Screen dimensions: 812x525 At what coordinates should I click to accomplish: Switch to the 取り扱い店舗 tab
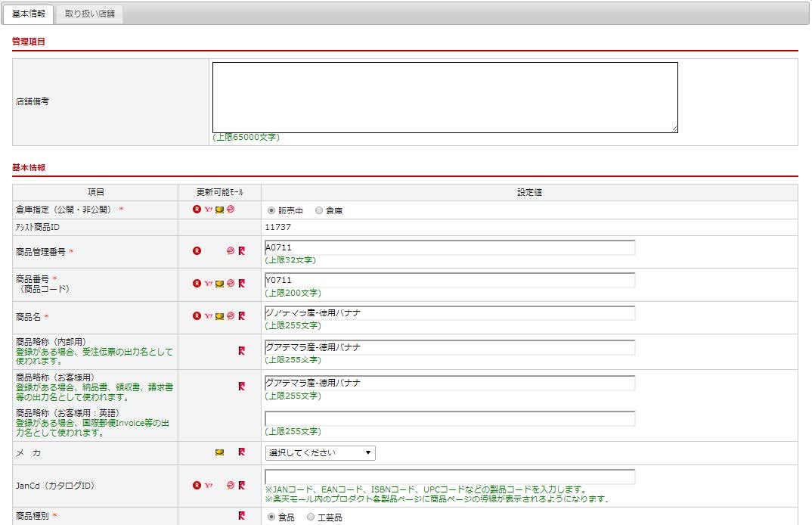[90, 14]
